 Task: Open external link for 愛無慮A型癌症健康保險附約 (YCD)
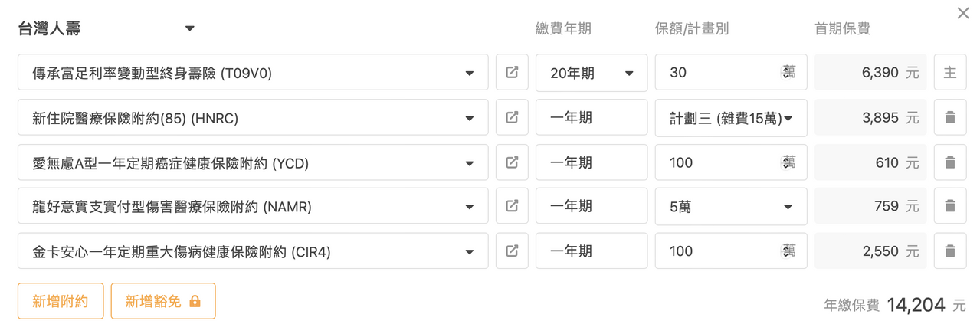point(512,162)
